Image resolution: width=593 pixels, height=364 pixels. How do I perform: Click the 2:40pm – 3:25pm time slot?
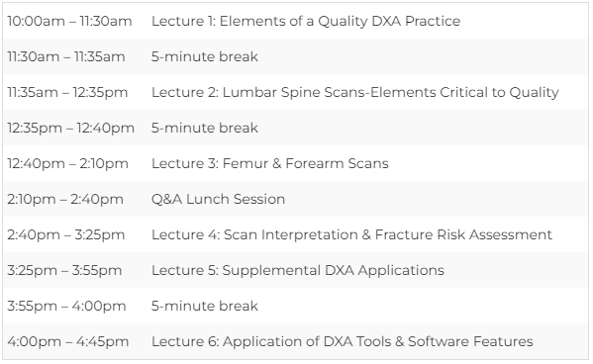pyautogui.click(x=66, y=234)
